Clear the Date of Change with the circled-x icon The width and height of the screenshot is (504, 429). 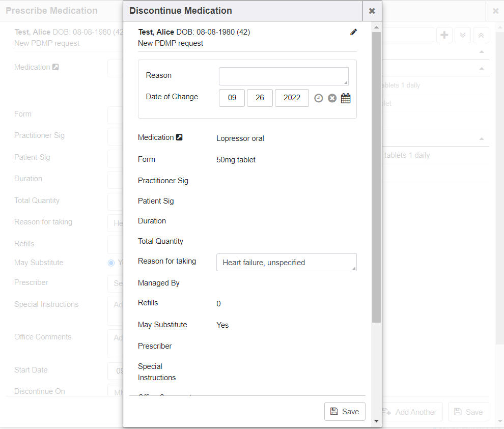click(332, 98)
